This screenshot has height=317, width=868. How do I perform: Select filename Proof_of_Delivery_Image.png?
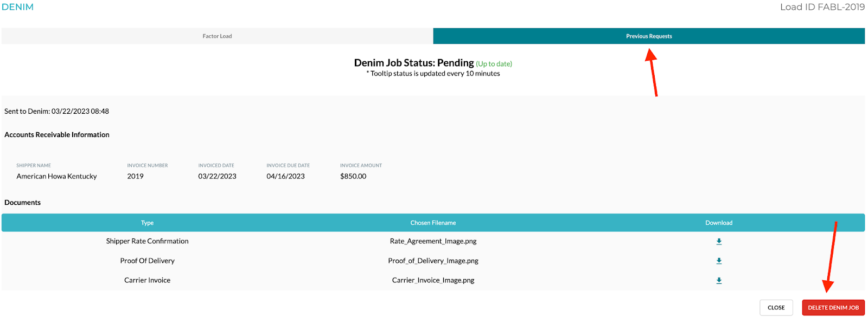433,261
